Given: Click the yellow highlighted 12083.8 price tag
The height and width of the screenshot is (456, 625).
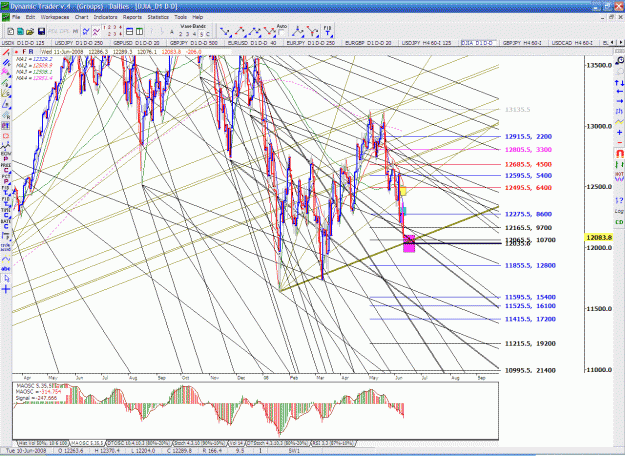Looking at the screenshot, I should point(598,238).
